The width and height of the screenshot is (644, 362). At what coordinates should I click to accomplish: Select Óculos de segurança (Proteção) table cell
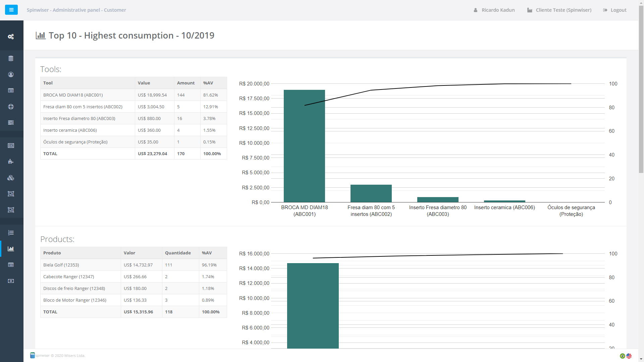tap(88, 142)
